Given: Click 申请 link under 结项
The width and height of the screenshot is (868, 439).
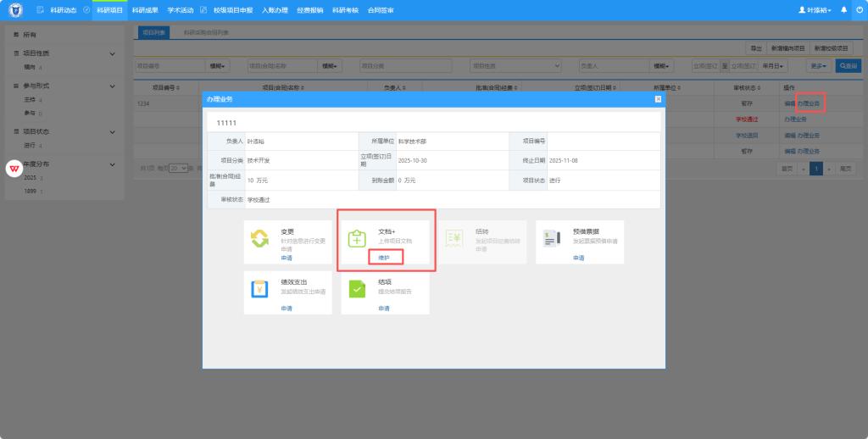Looking at the screenshot, I should [384, 308].
